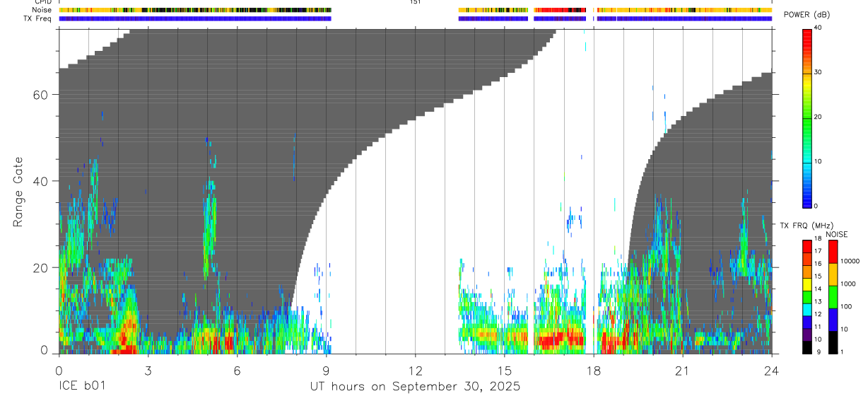The width and height of the screenshot is (868, 401).
Task: Click the TX FRQ (MHz) colorbar
Action: point(807,297)
